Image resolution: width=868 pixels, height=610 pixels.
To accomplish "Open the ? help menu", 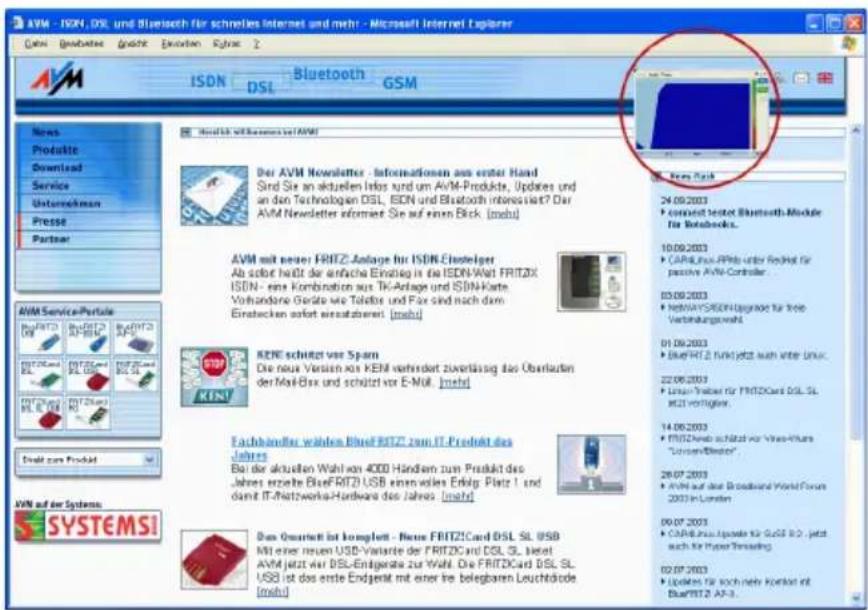I will [x=257, y=44].
